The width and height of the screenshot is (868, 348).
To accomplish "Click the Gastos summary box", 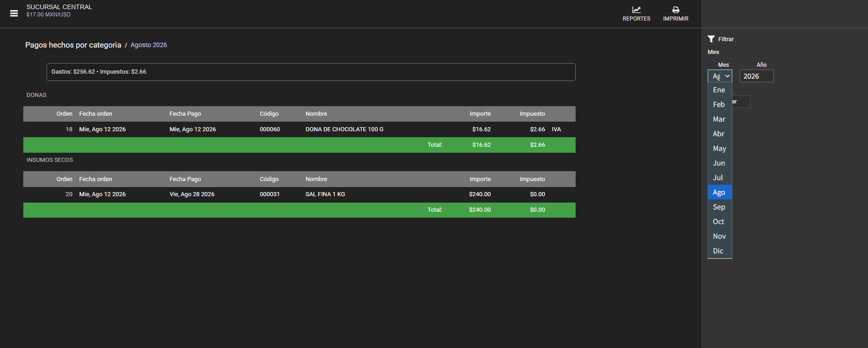I will coord(311,72).
